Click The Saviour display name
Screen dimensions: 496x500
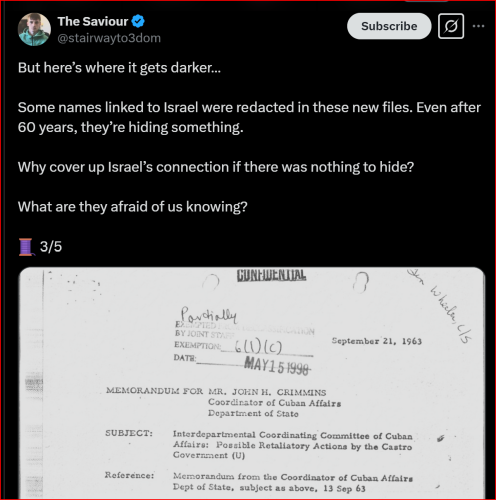point(93,21)
